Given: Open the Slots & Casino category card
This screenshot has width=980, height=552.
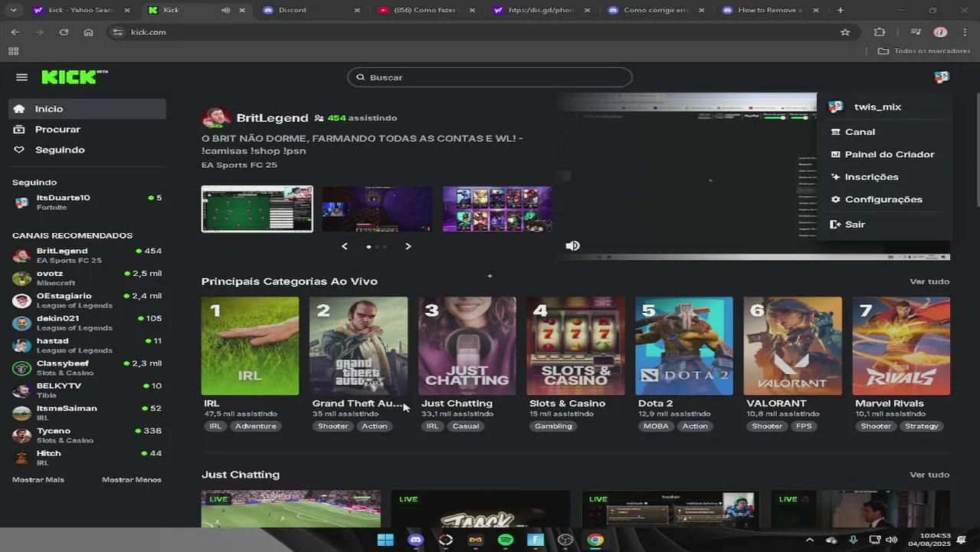Looking at the screenshot, I should pos(575,347).
